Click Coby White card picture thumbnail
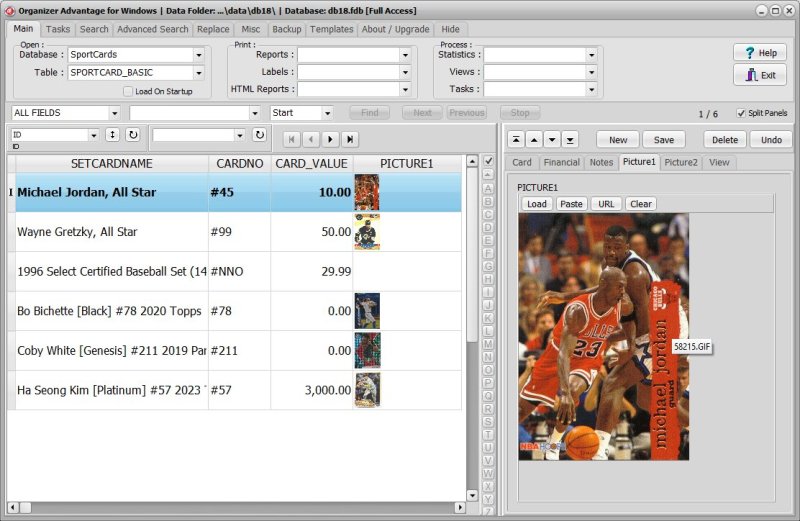Image resolution: width=800 pixels, height=521 pixels. 367,351
